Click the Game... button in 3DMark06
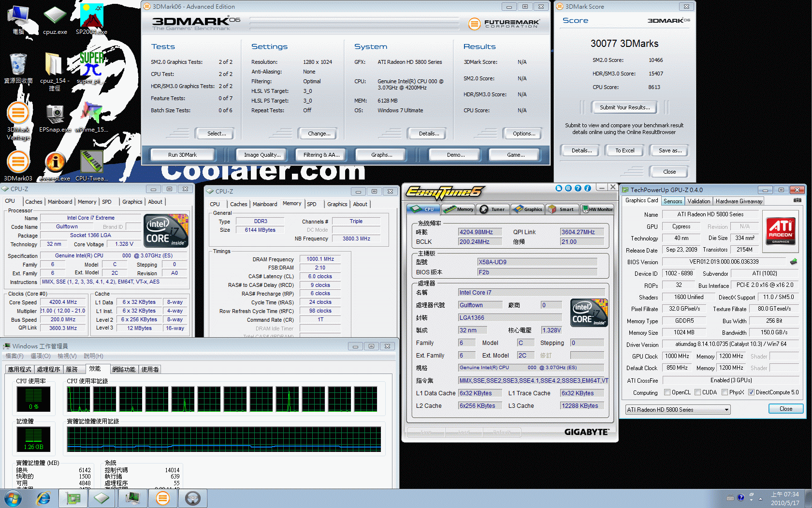 515,155
